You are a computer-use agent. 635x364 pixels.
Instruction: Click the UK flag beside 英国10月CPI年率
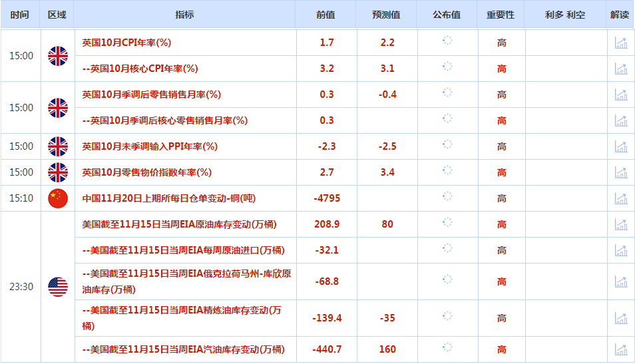click(58, 56)
